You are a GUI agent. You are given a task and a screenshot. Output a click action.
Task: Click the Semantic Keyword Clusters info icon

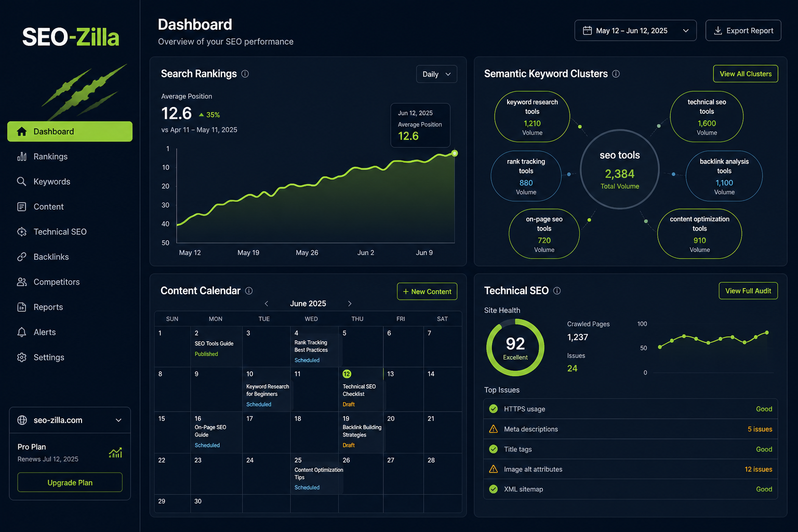616,74
